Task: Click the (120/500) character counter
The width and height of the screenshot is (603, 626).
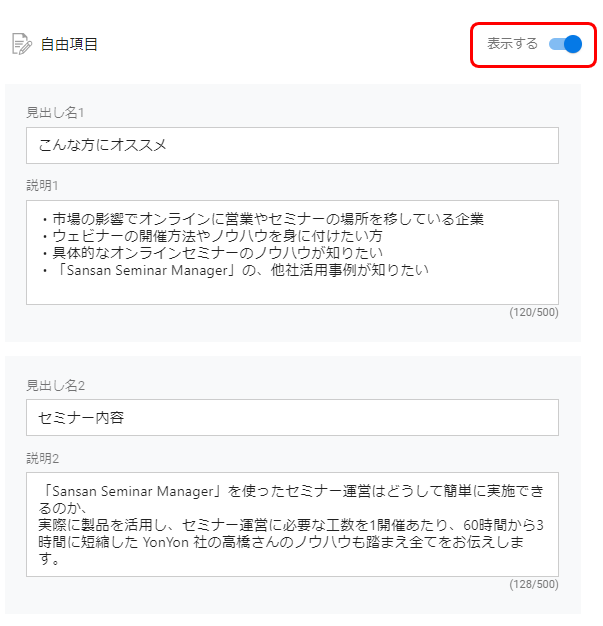Action: [x=534, y=312]
